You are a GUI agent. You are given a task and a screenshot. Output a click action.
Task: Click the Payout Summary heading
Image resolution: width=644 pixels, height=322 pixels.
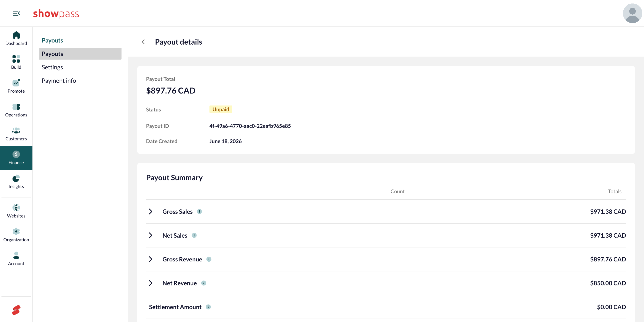pyautogui.click(x=174, y=177)
